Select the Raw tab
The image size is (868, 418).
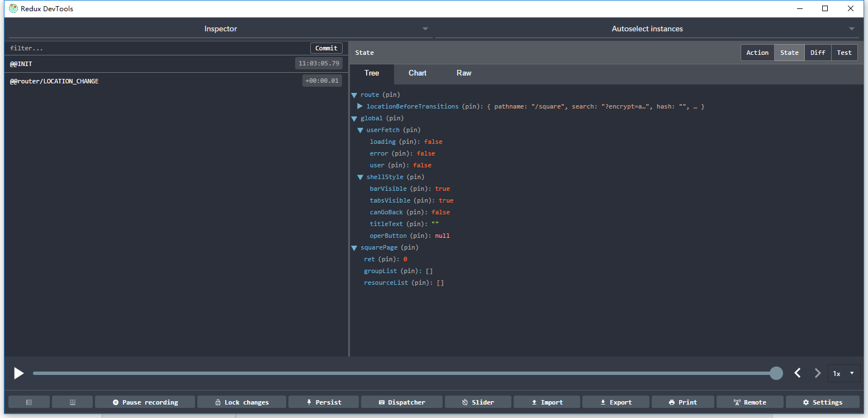pos(464,73)
